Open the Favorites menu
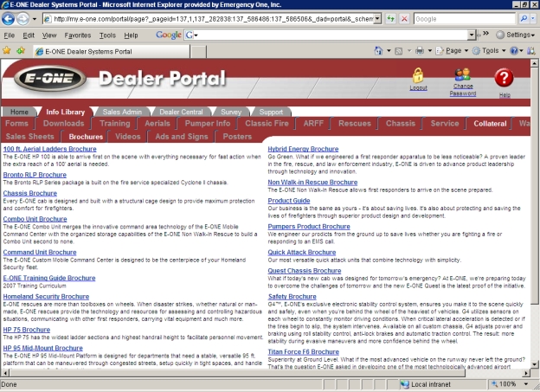The height and width of the screenshot is (392, 540). [x=78, y=35]
